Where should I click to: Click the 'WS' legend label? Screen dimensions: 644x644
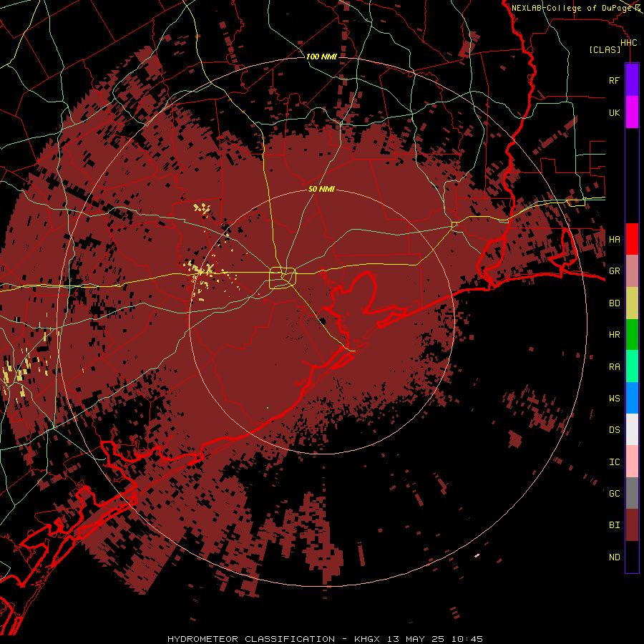click(x=614, y=398)
